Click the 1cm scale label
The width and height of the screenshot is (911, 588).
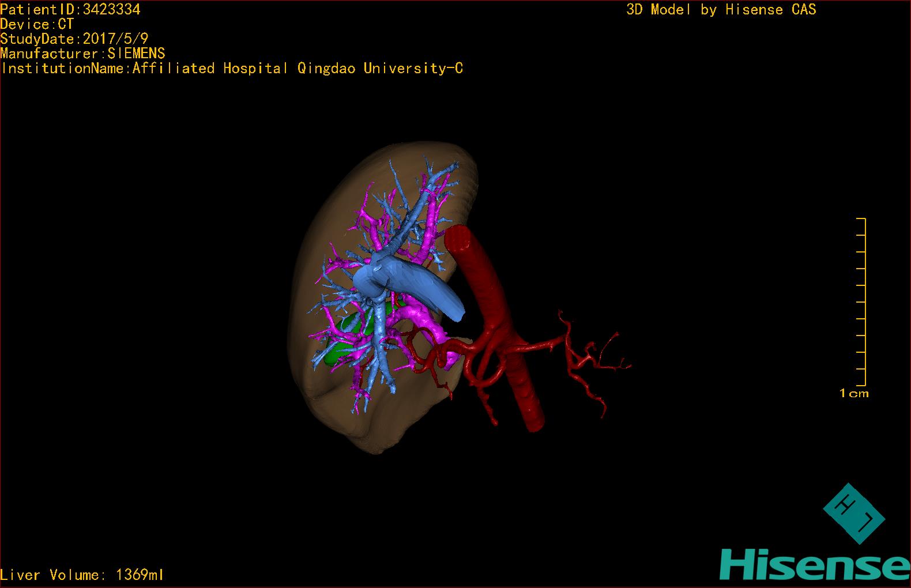(854, 394)
